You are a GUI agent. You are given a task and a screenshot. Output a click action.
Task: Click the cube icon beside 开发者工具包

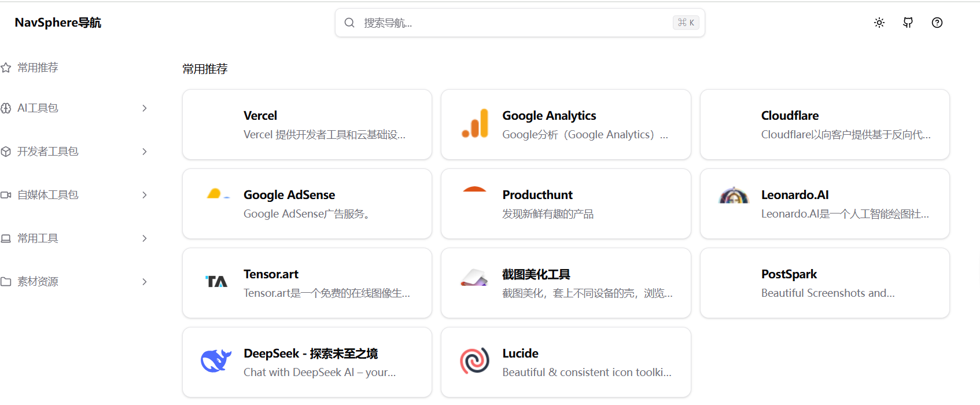(x=6, y=152)
